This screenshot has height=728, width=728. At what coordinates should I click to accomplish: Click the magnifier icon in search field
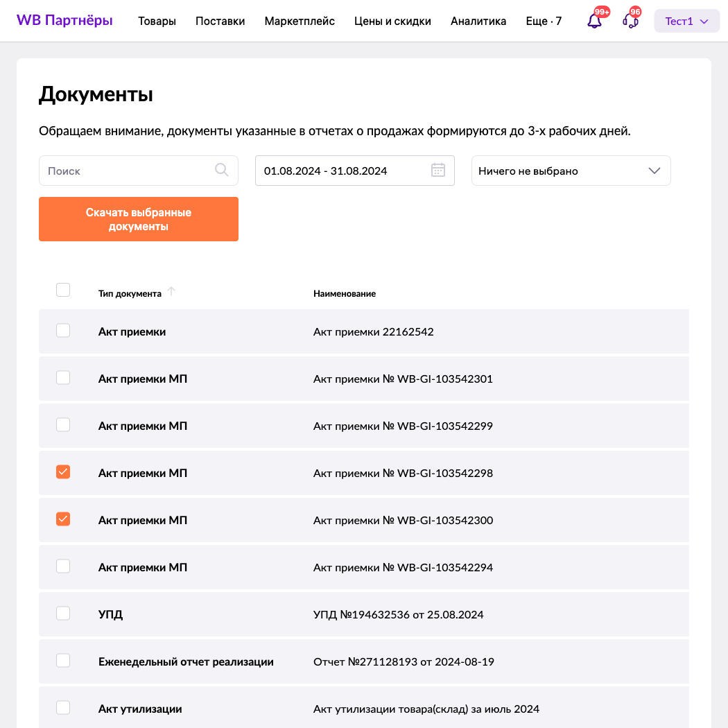click(222, 170)
